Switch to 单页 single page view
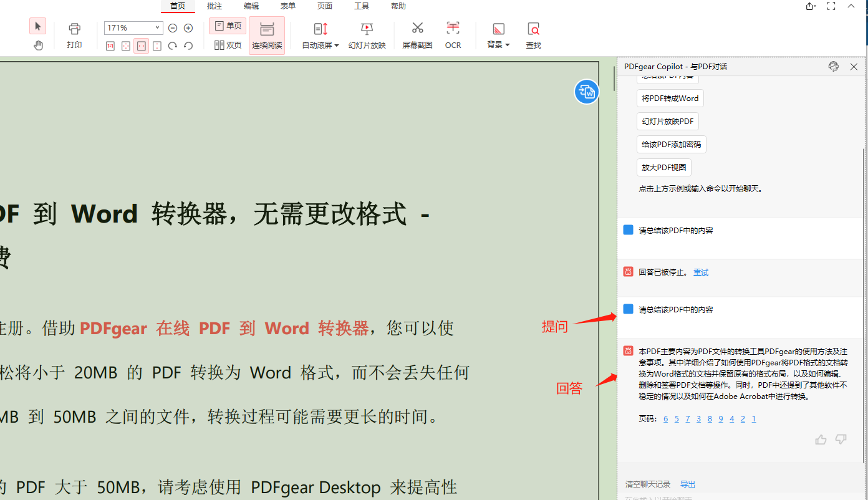This screenshot has height=500, width=868. [228, 26]
